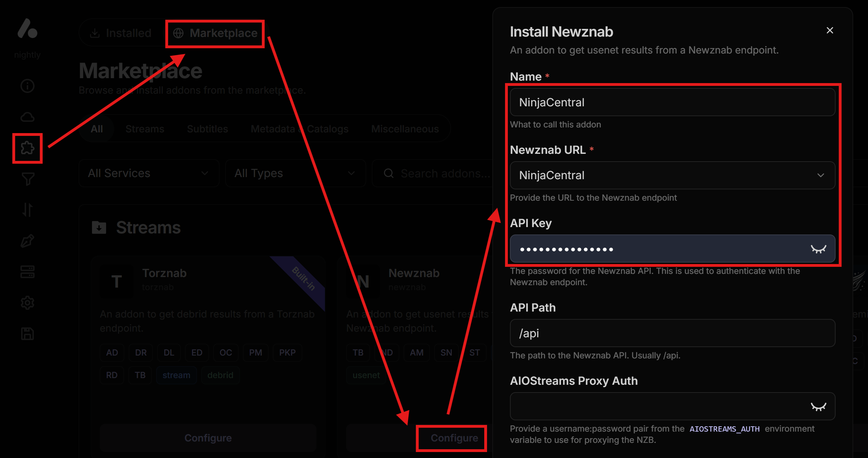
Task: Configure the Newznab addon
Action: coord(454,438)
